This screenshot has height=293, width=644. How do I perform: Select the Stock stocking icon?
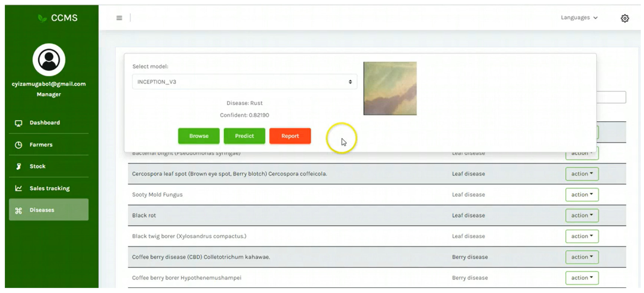[x=18, y=166]
